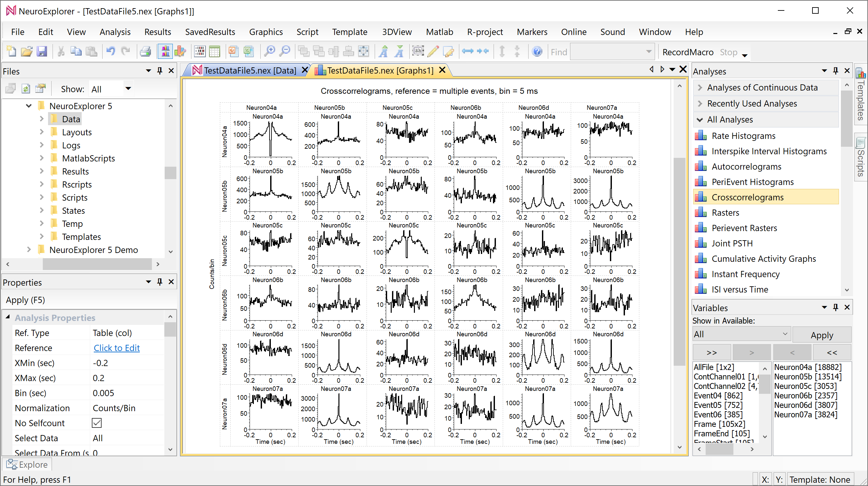This screenshot has height=486, width=868.
Task: Select Event04 [862] in available variables
Action: click(x=718, y=395)
